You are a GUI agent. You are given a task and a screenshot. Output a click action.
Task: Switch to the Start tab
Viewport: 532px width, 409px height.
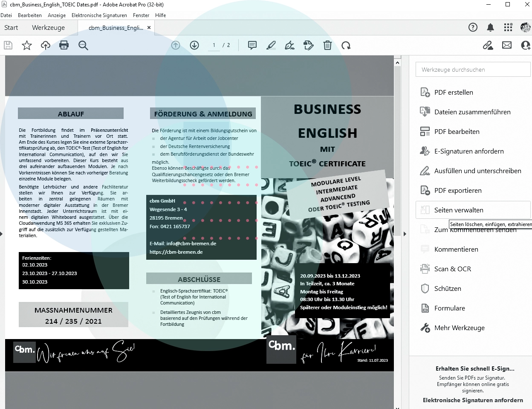11,28
